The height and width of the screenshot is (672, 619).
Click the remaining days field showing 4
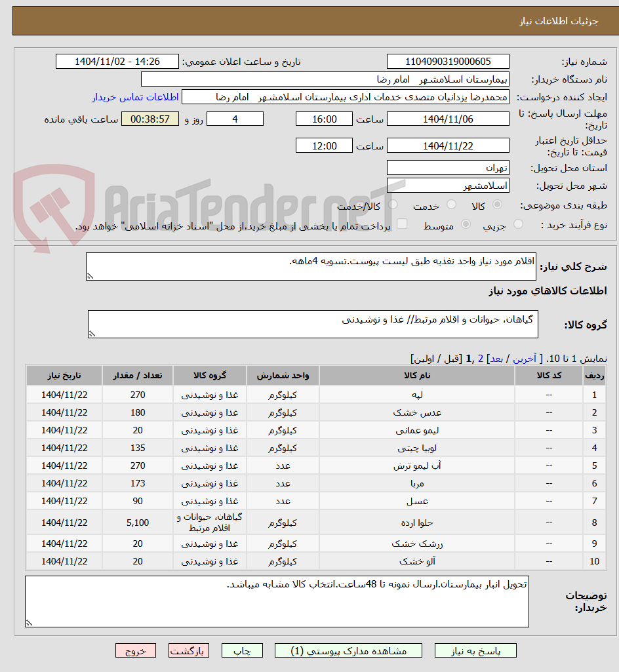point(235,119)
